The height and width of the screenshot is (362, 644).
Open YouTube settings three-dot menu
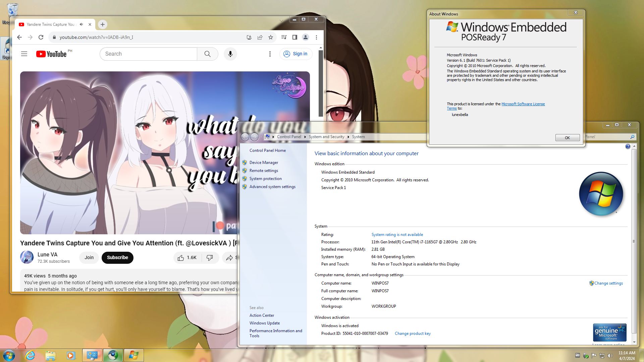tap(270, 54)
